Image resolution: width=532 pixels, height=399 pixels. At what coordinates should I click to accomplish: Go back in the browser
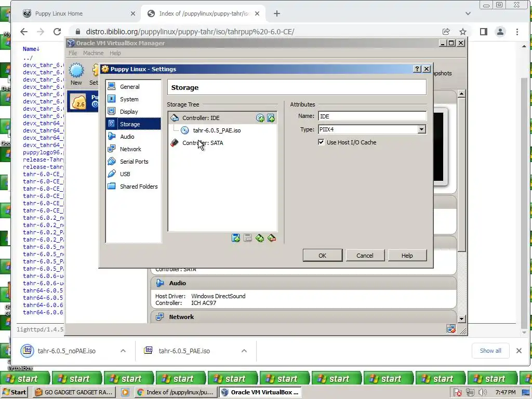coord(24,32)
